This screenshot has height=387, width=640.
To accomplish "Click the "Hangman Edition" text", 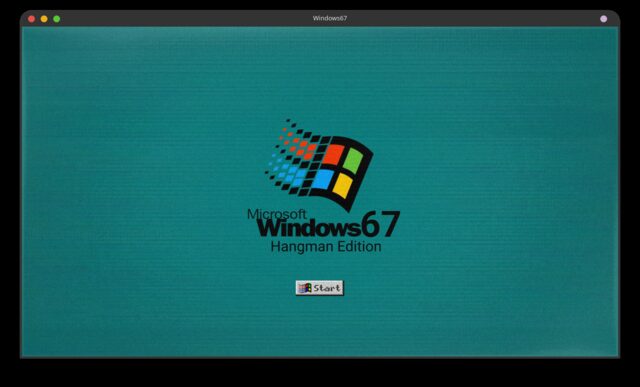I will [x=326, y=247].
